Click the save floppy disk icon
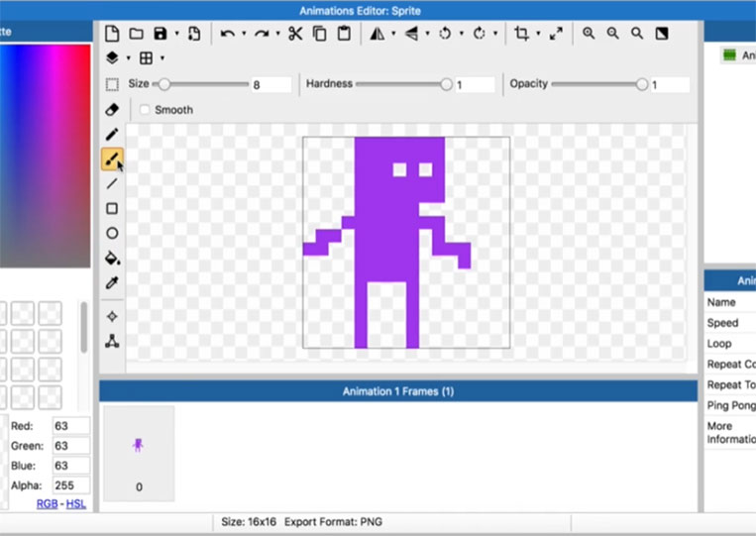The image size is (756, 536). (161, 34)
